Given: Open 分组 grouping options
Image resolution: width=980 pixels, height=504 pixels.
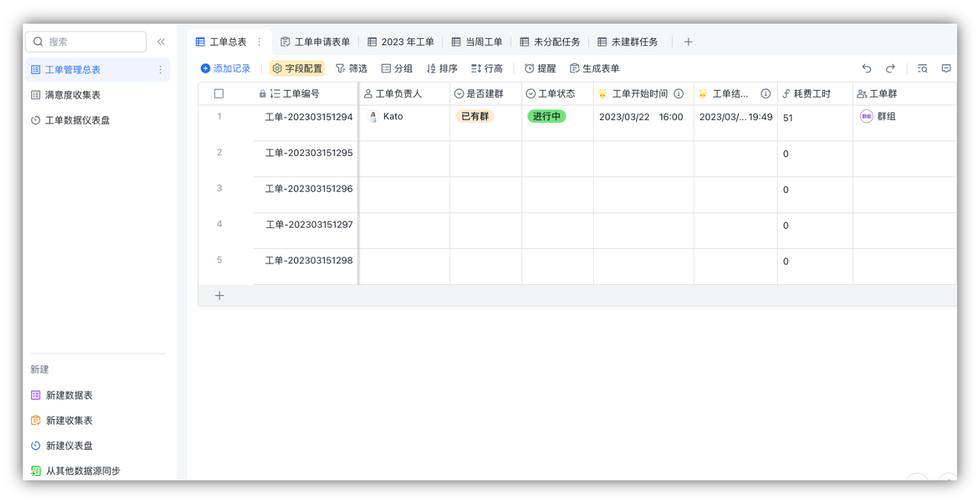Looking at the screenshot, I should [397, 69].
